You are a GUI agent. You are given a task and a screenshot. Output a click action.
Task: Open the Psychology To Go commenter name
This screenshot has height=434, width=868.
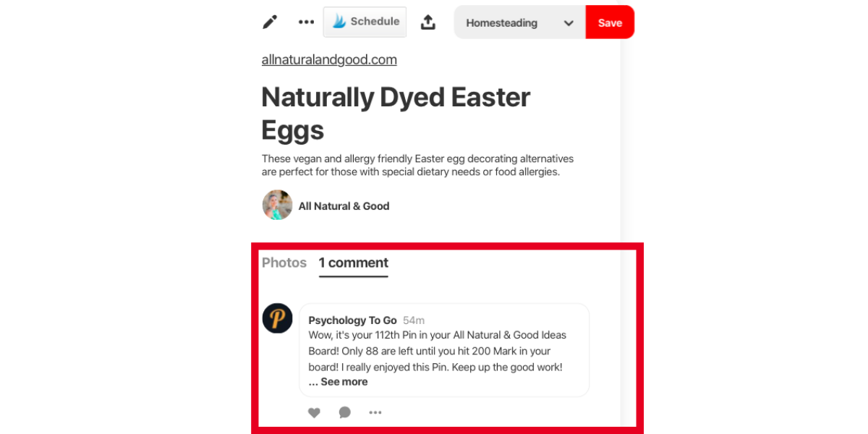(x=352, y=320)
